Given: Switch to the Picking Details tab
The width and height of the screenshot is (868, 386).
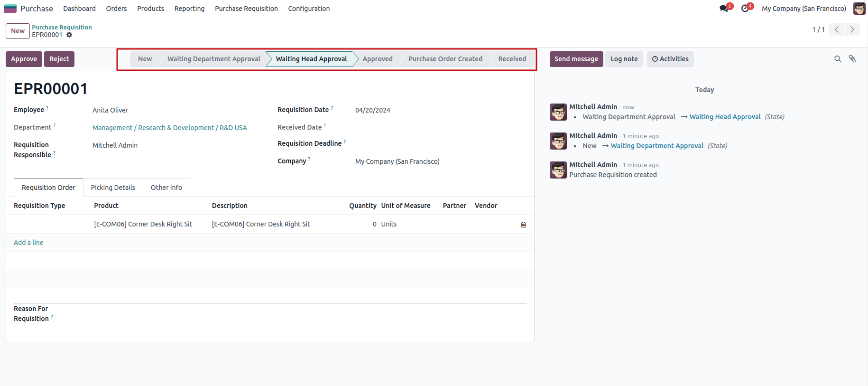Looking at the screenshot, I should [x=113, y=188].
